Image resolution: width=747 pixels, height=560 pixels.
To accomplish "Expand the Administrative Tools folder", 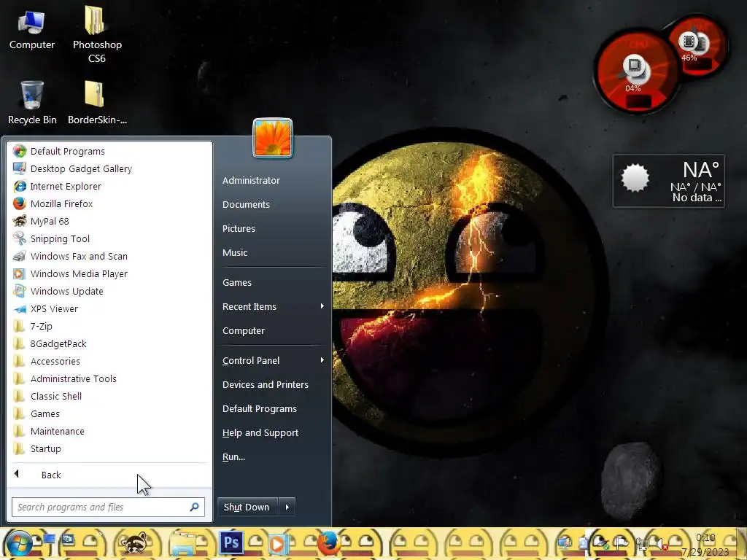I will tap(109, 379).
